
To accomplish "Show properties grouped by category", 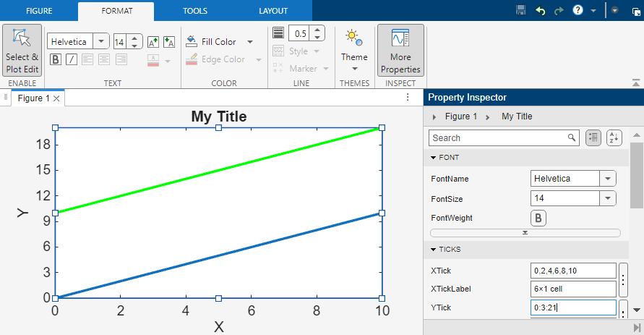I will click(x=593, y=137).
